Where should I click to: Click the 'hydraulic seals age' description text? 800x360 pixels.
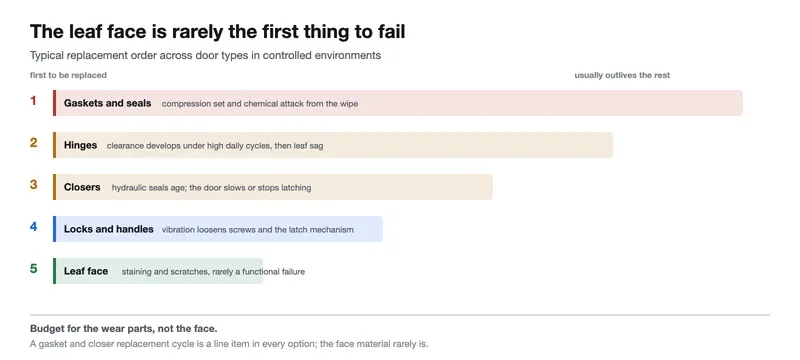pyautogui.click(x=211, y=188)
